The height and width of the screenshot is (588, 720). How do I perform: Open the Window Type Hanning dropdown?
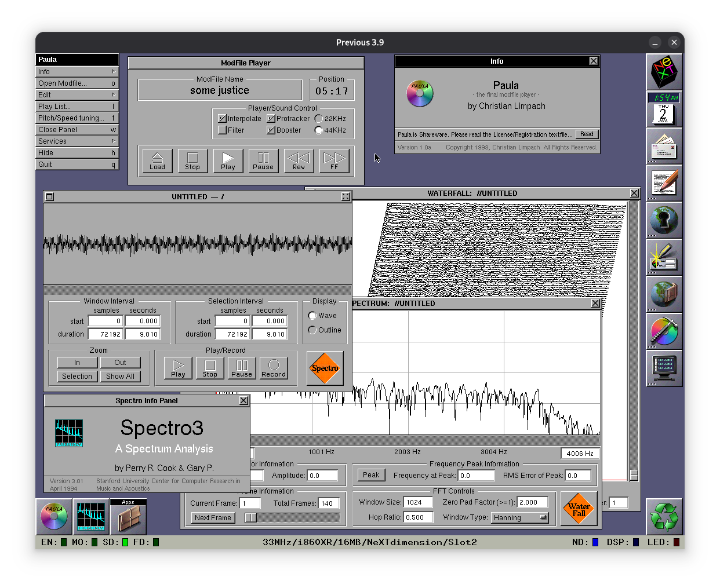click(520, 518)
